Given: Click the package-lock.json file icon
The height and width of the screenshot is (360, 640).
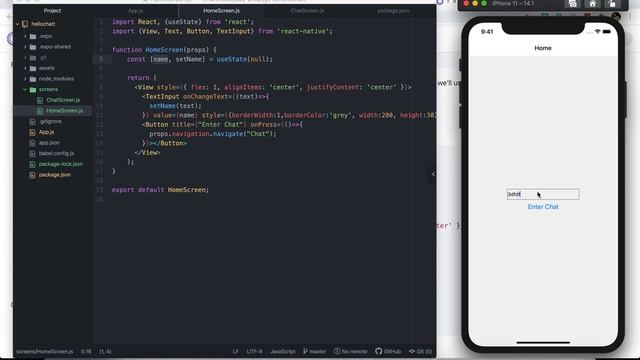Looking at the screenshot, I should pos(32,164).
